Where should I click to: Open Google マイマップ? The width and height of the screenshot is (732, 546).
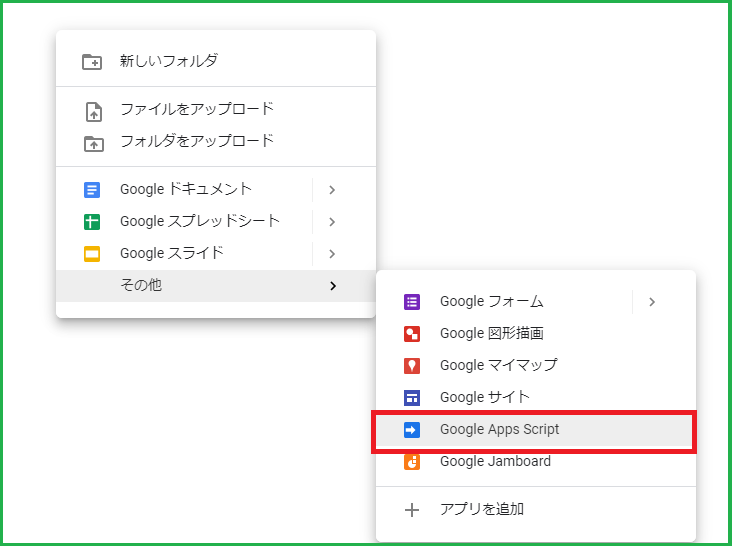click(536, 365)
